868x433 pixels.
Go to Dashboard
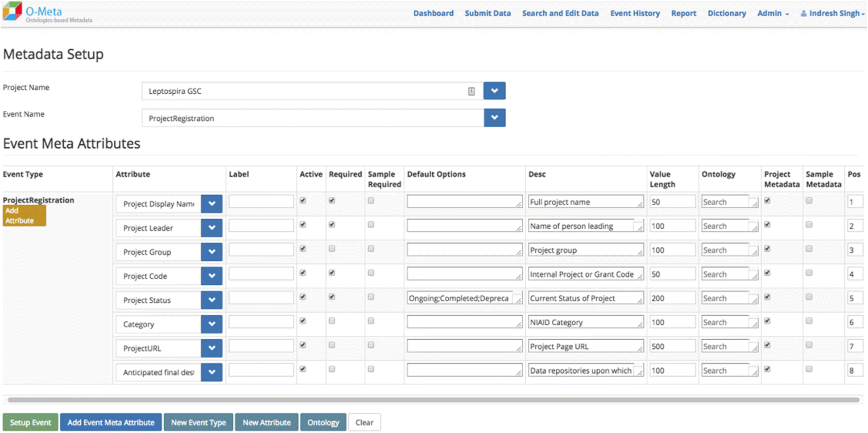[x=433, y=13]
